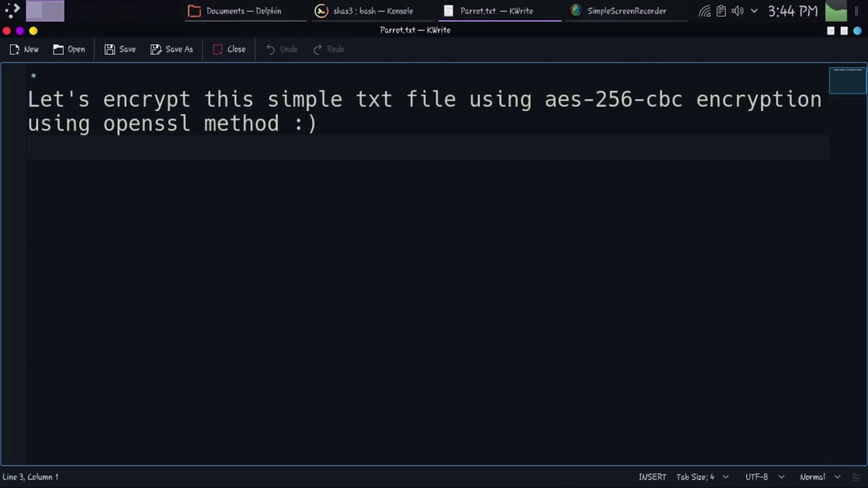
Task: Click the red window button
Action: [6, 30]
